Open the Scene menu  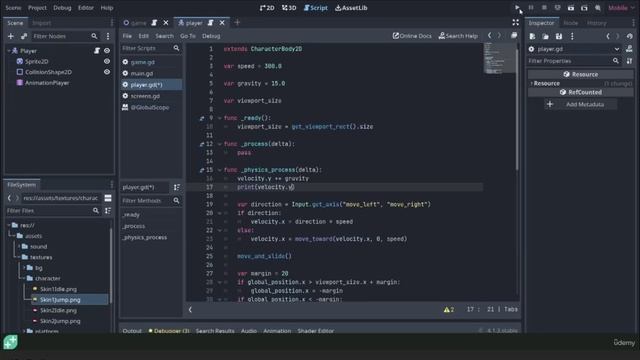(13, 8)
